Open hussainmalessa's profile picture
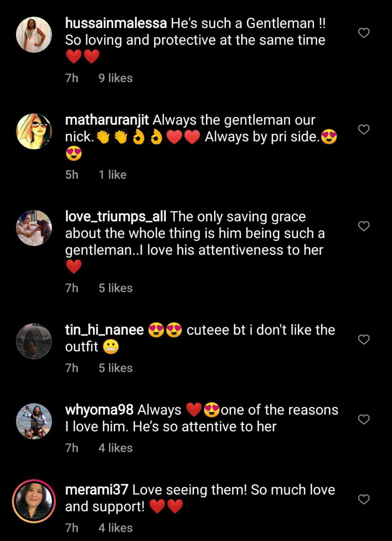 pyautogui.click(x=34, y=35)
